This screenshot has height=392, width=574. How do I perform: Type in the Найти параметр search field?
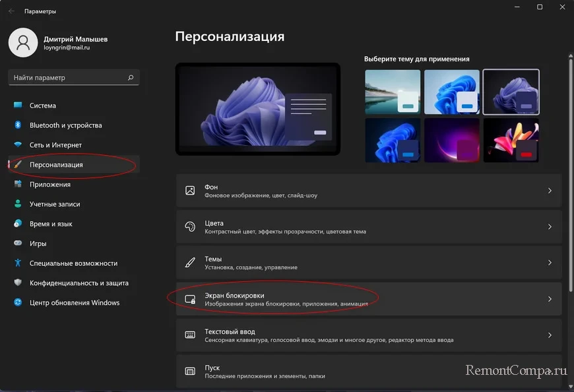click(66, 78)
